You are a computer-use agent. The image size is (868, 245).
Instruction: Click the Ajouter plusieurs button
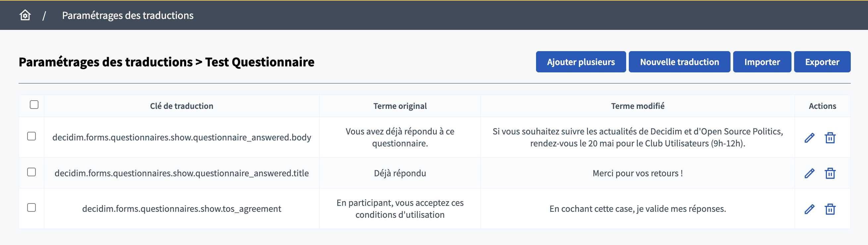pos(580,62)
